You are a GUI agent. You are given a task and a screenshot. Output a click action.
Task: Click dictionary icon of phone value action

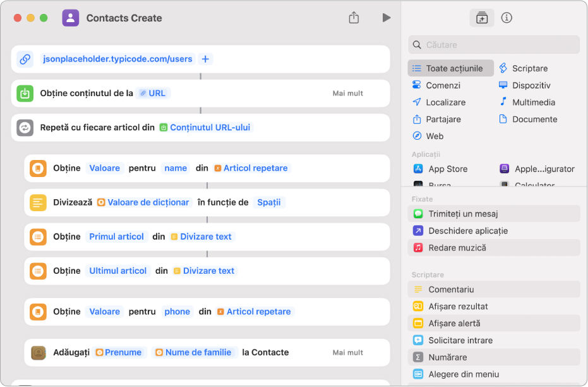pos(39,312)
